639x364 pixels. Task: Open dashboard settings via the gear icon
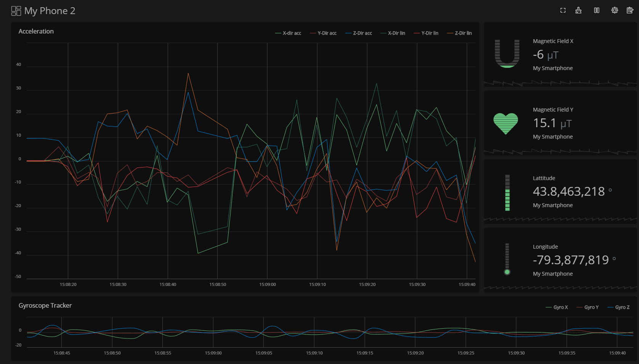click(615, 10)
